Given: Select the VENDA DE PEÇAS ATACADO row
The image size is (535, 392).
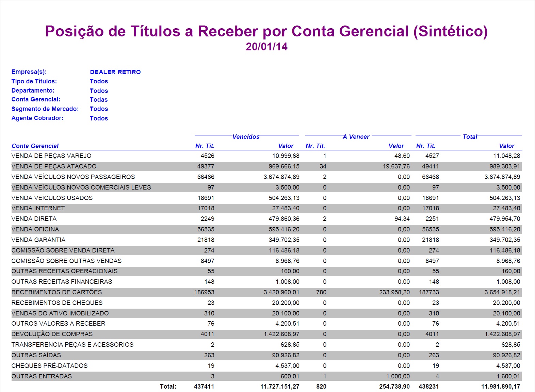Looking at the screenshot, I should pos(266,166).
